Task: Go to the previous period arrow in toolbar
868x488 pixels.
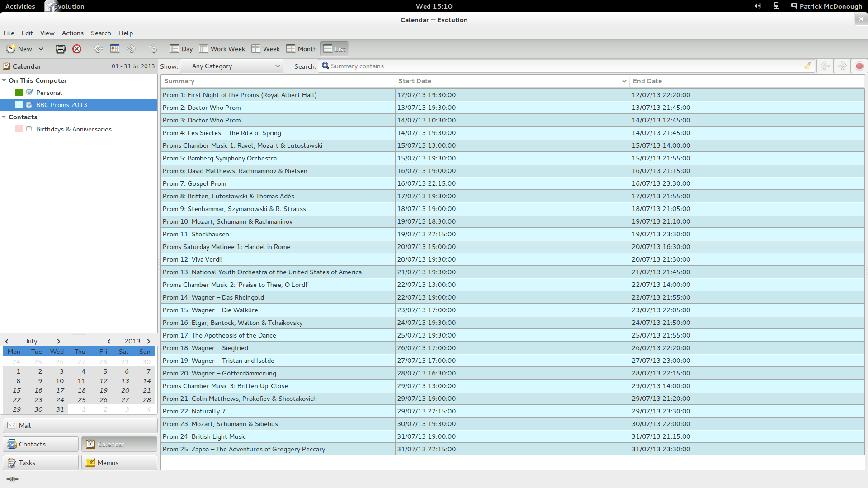Action: pos(98,49)
